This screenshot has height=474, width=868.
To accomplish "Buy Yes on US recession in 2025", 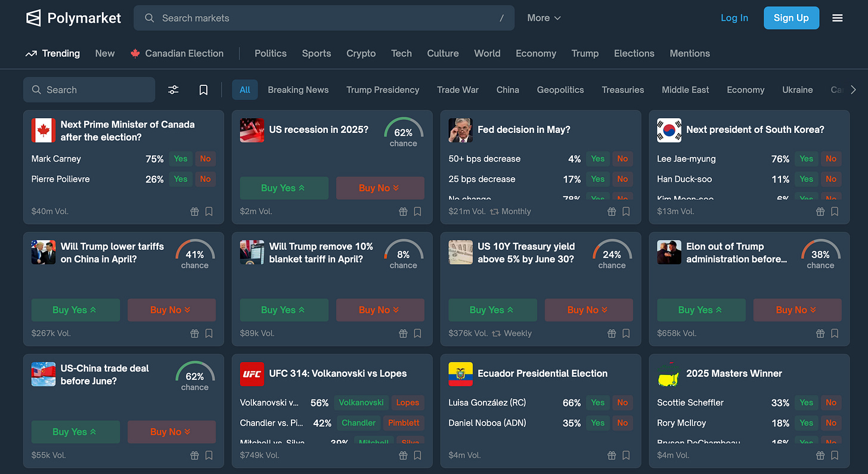I will [284, 188].
